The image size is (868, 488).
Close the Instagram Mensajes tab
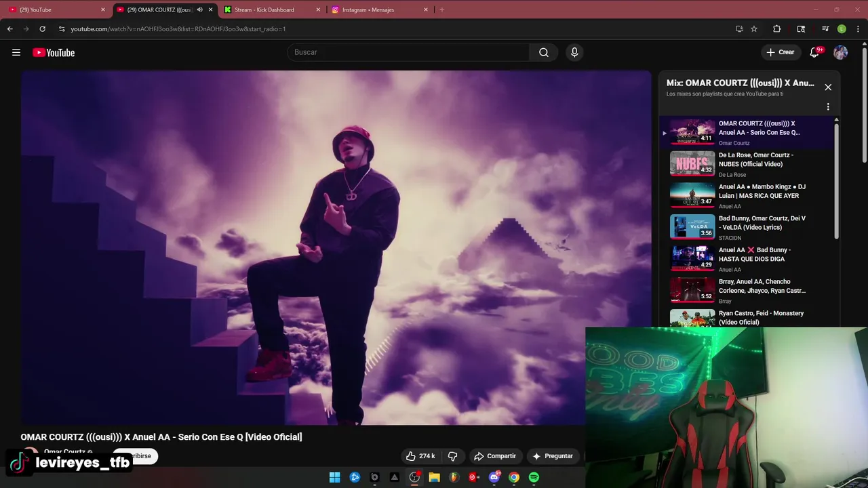tap(426, 9)
